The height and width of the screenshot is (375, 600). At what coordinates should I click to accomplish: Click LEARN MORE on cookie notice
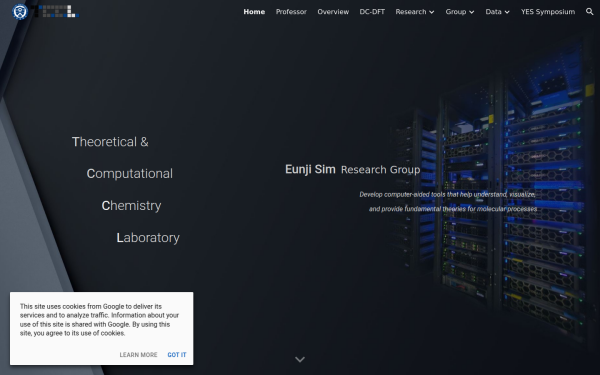coord(138,355)
